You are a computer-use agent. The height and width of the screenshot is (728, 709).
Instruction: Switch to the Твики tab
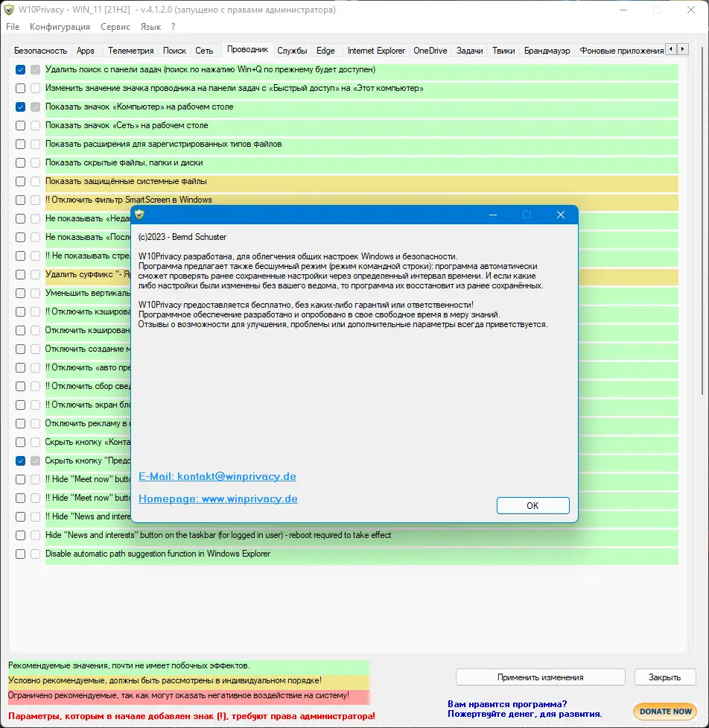tap(503, 51)
